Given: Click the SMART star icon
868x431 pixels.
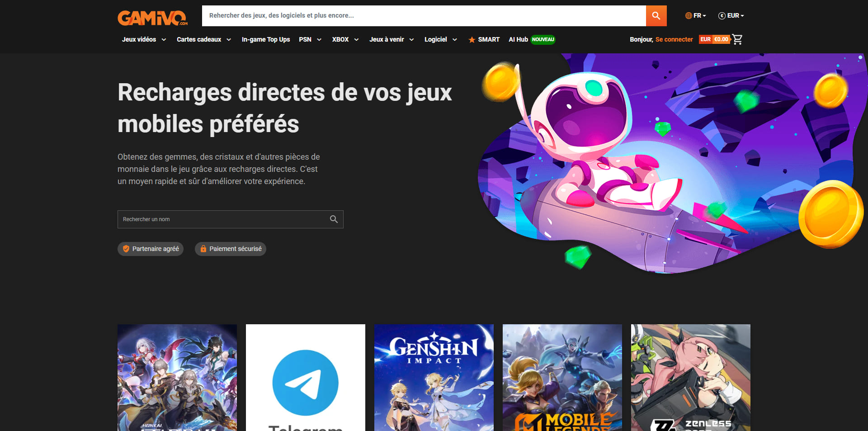Looking at the screenshot, I should (472, 40).
